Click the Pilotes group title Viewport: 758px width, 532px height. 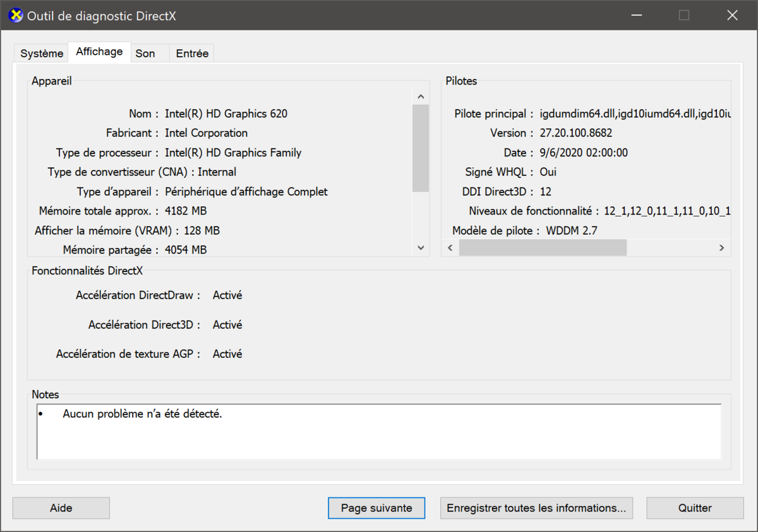(461, 81)
